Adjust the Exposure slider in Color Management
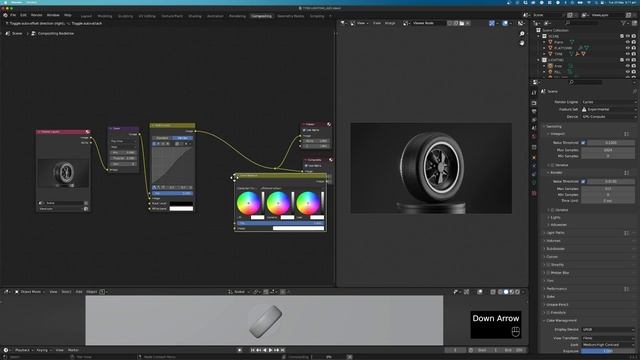640x360 pixels. [609, 351]
